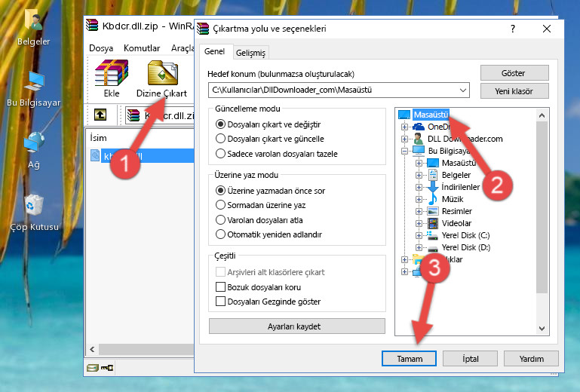Expand the DLL Downloader.com tree node
Screen dimensions: 580x392
(x=404, y=139)
